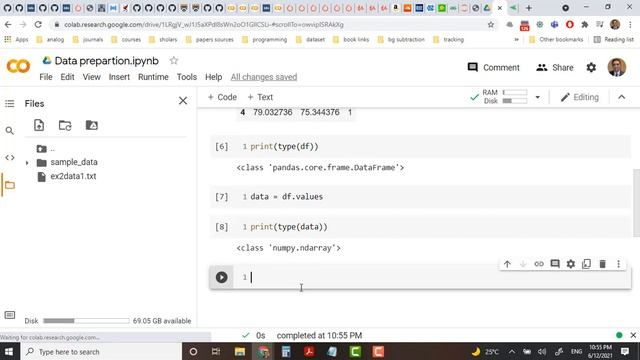Copy link to cell icon
The height and width of the screenshot is (360, 640).
(x=539, y=264)
